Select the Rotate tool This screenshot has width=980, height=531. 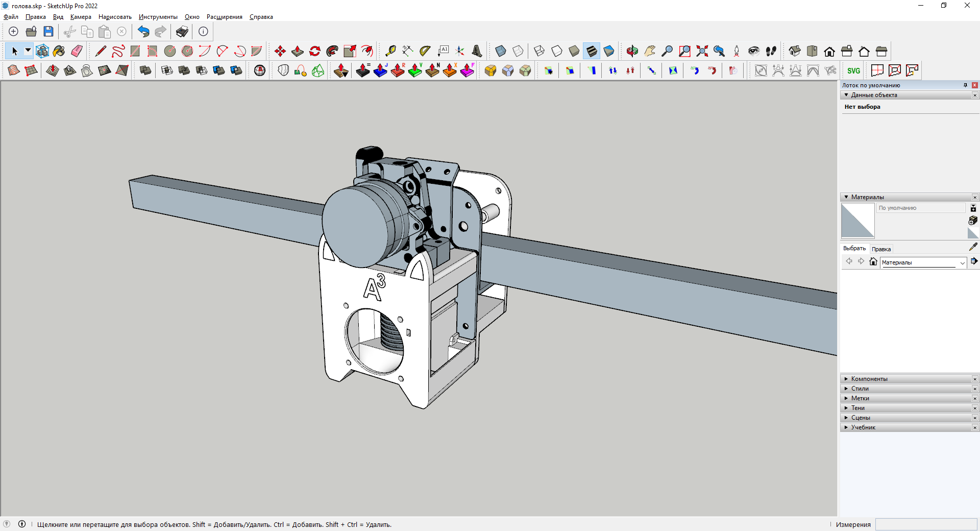point(315,51)
